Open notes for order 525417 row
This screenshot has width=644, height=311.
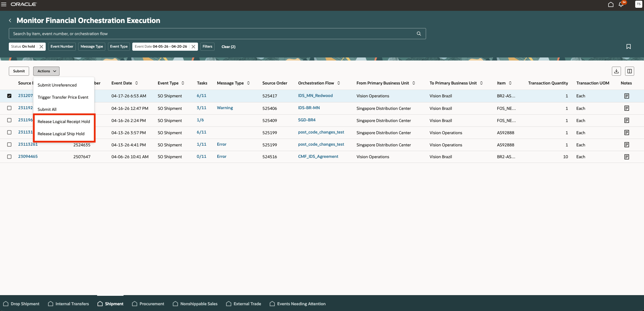tap(626, 96)
